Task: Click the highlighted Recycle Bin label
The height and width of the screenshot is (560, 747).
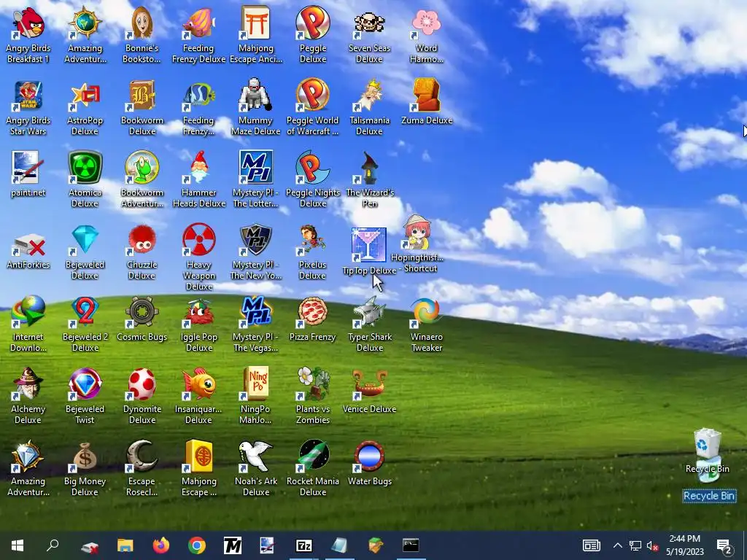Action: coord(709,496)
